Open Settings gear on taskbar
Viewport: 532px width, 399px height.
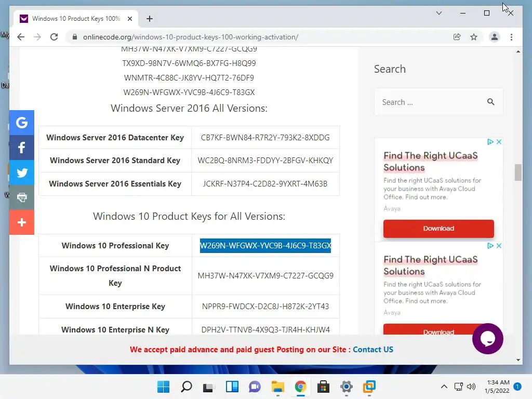(346, 387)
